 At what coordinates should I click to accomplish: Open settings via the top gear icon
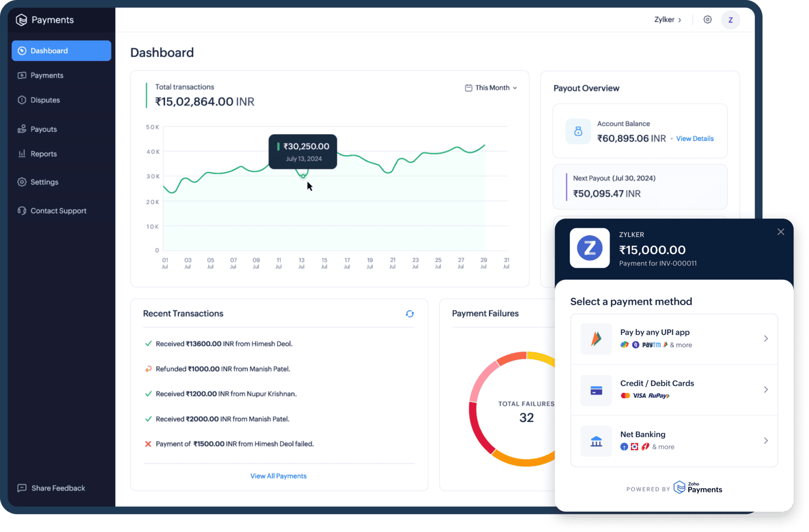coord(707,20)
